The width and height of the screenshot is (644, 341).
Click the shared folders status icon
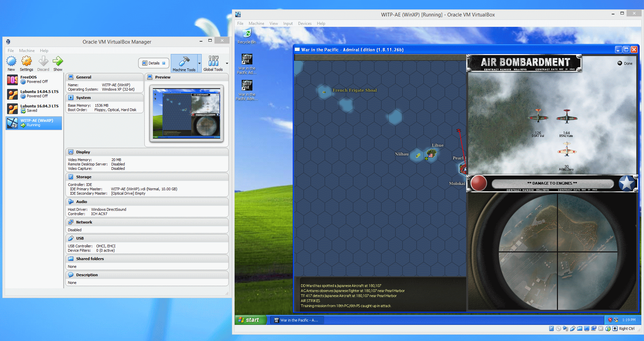coord(579,329)
